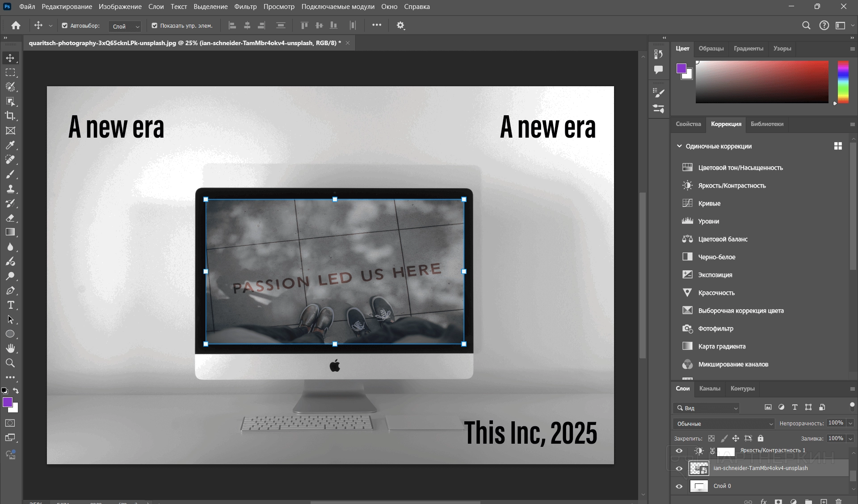
Task: Add a Черно-белое adjustment
Action: pos(716,257)
